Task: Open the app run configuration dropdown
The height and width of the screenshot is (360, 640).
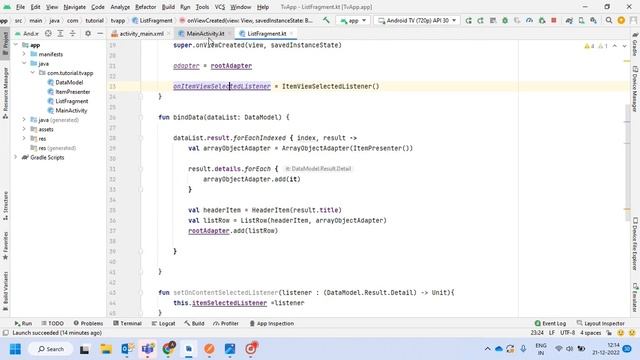Action: click(x=353, y=20)
